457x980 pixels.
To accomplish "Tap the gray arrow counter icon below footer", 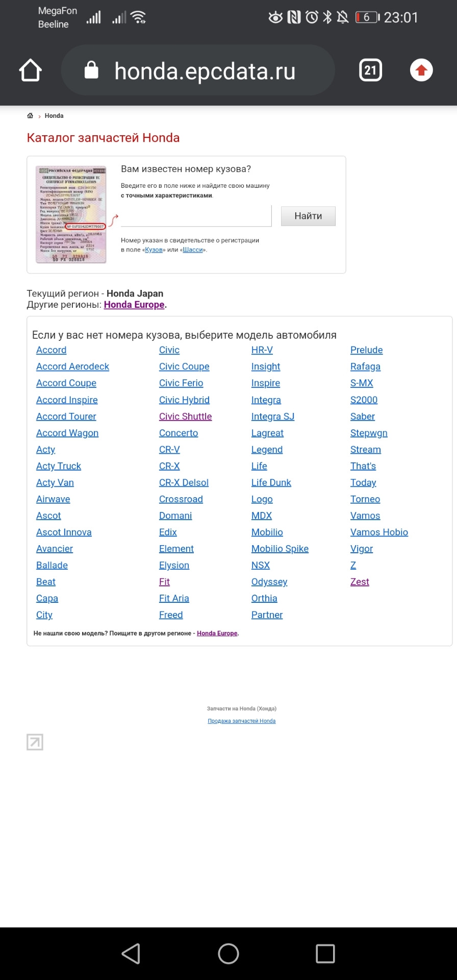I will pos(35,742).
